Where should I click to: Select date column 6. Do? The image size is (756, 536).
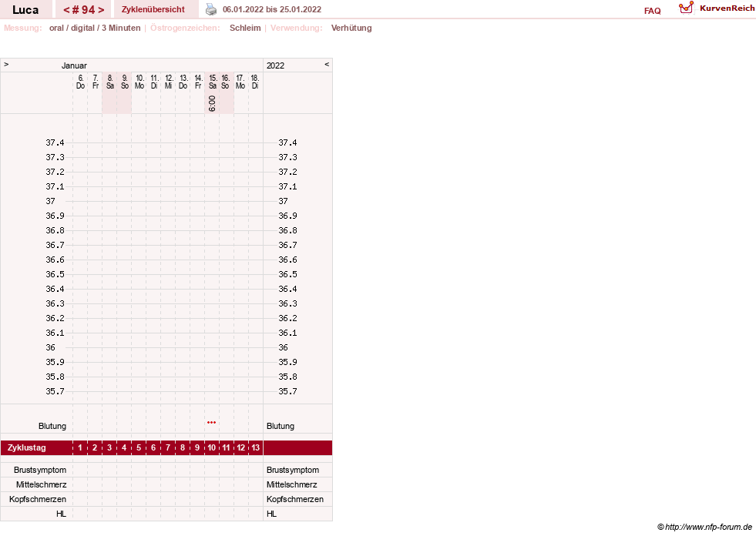[80, 82]
